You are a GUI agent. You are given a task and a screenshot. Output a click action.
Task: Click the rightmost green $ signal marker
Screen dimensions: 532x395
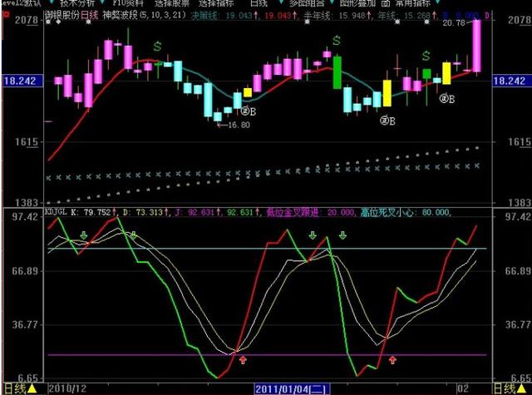[426, 56]
